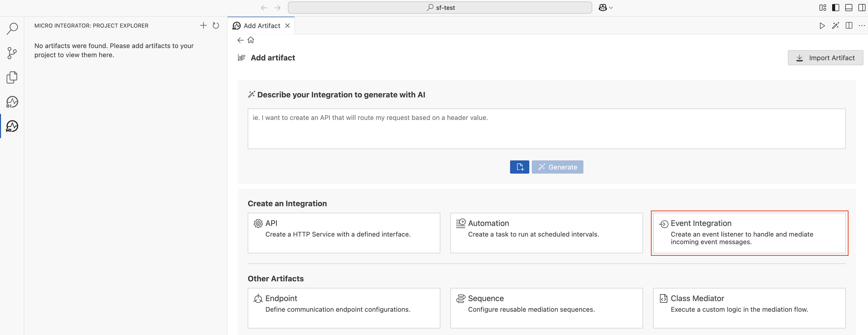
Task: Click the 'Create an Integration' heading
Action: 287,203
